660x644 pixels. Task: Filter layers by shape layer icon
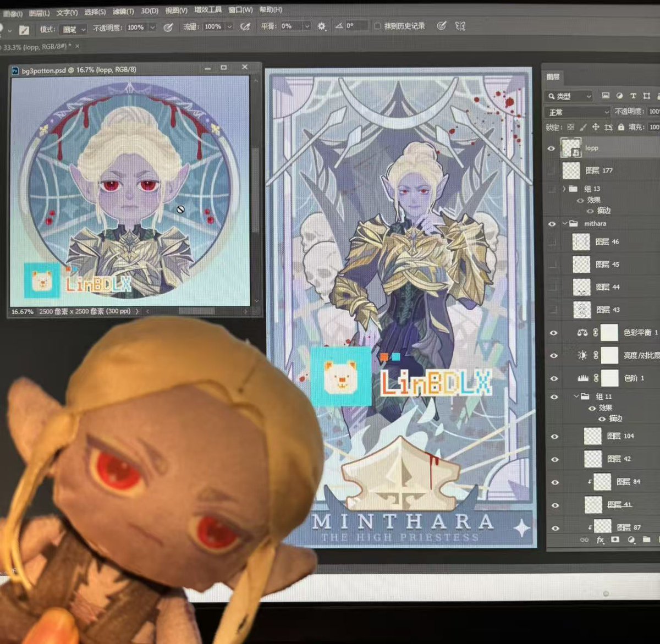pos(647,96)
